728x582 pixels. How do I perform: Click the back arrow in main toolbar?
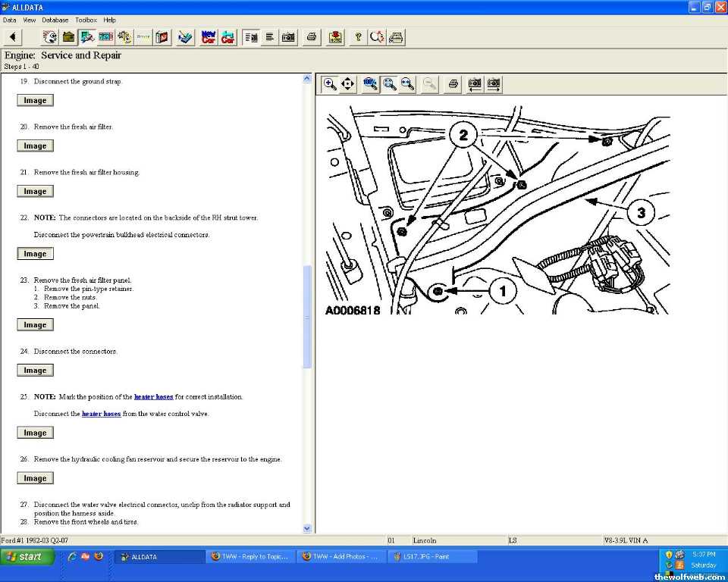(13, 37)
